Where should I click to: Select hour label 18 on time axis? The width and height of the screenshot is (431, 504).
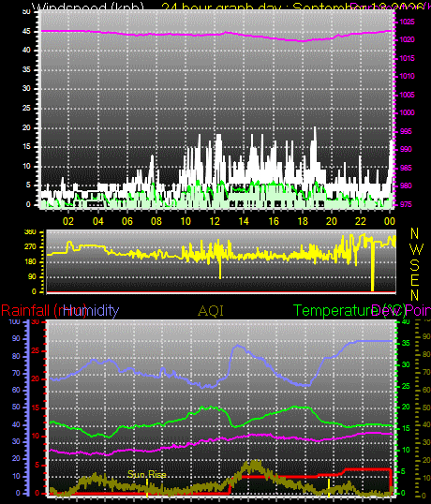(x=303, y=221)
